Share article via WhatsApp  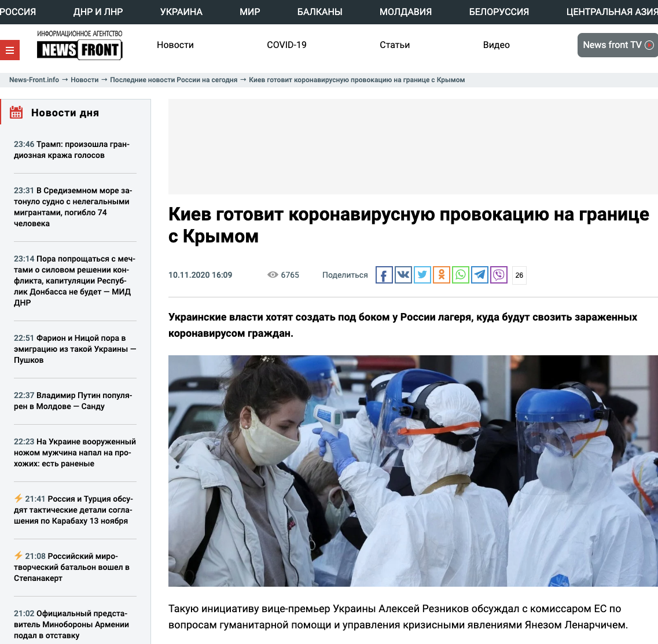click(x=460, y=275)
